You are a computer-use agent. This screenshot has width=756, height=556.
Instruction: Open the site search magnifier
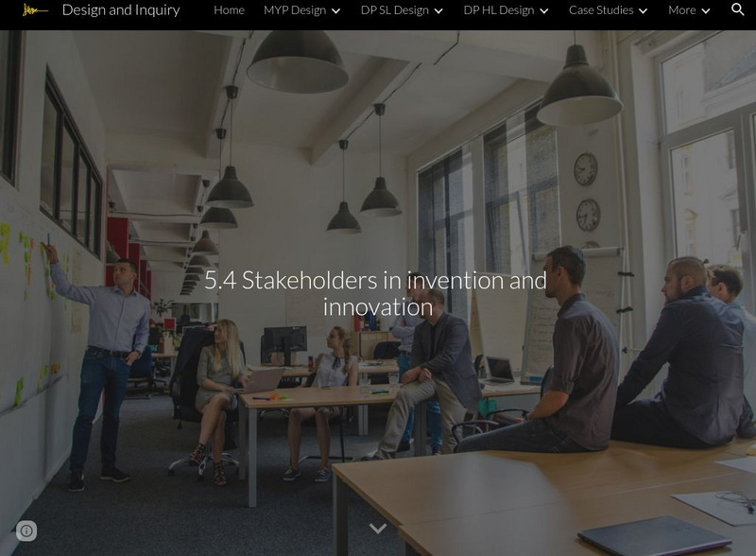(x=738, y=9)
